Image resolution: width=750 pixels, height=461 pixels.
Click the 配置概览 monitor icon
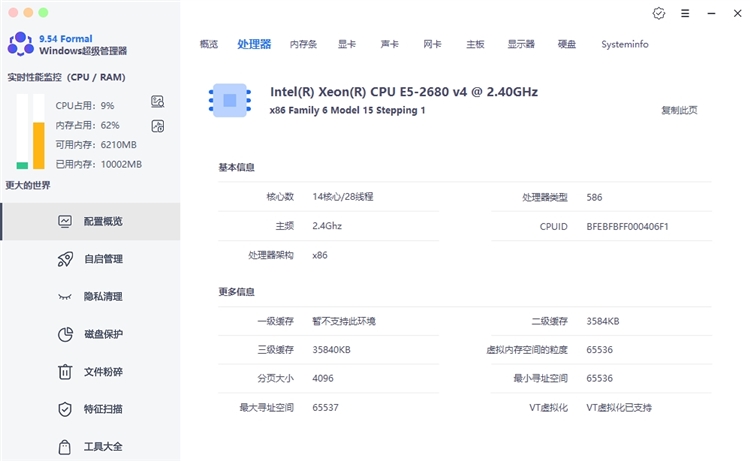point(65,221)
